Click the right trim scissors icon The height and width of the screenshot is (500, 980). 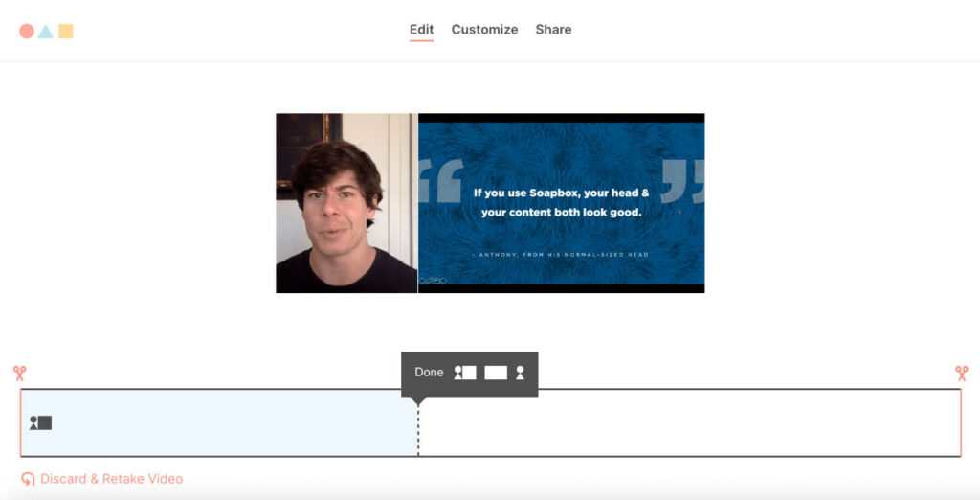click(x=961, y=374)
